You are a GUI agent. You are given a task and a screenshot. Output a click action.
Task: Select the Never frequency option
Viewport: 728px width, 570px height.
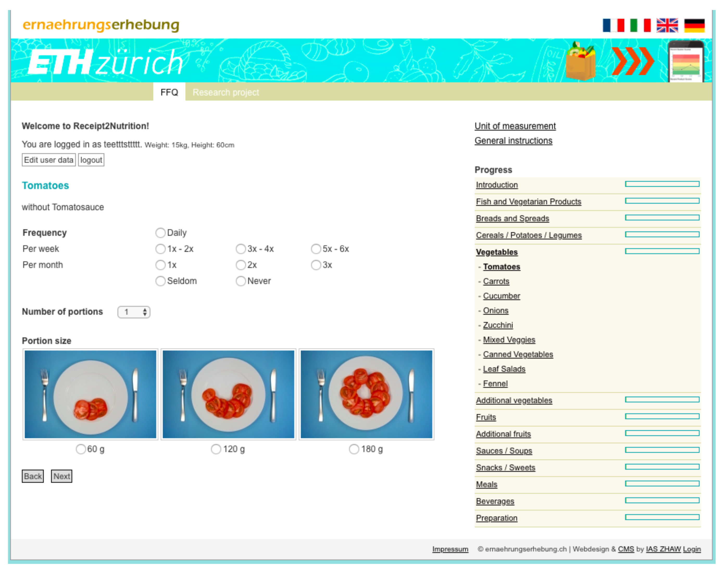[x=241, y=281]
